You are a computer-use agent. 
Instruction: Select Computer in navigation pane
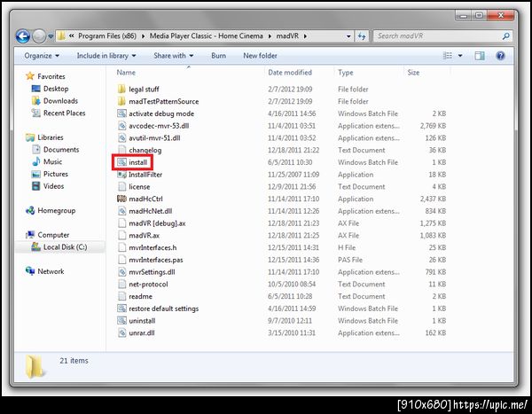(x=48, y=235)
